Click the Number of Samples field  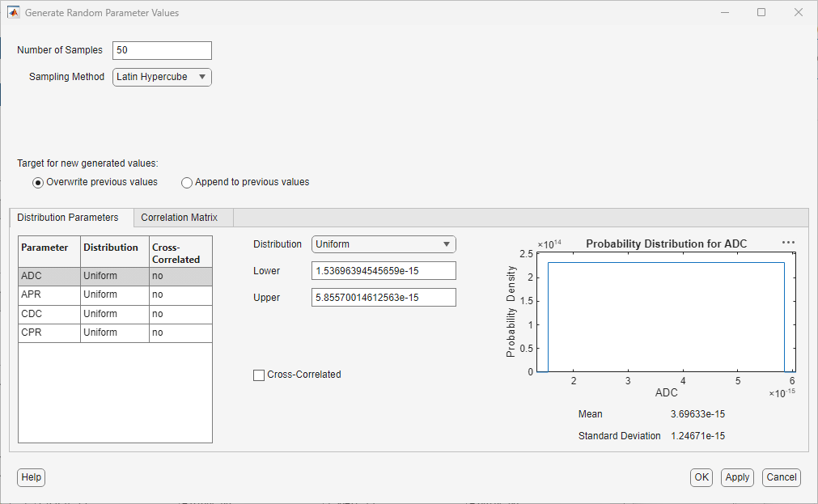click(162, 50)
